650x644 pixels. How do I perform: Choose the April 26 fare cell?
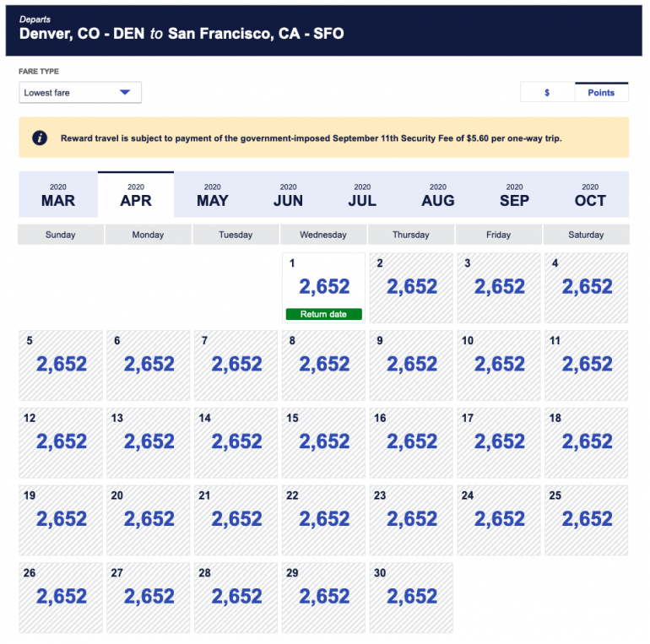point(61,597)
